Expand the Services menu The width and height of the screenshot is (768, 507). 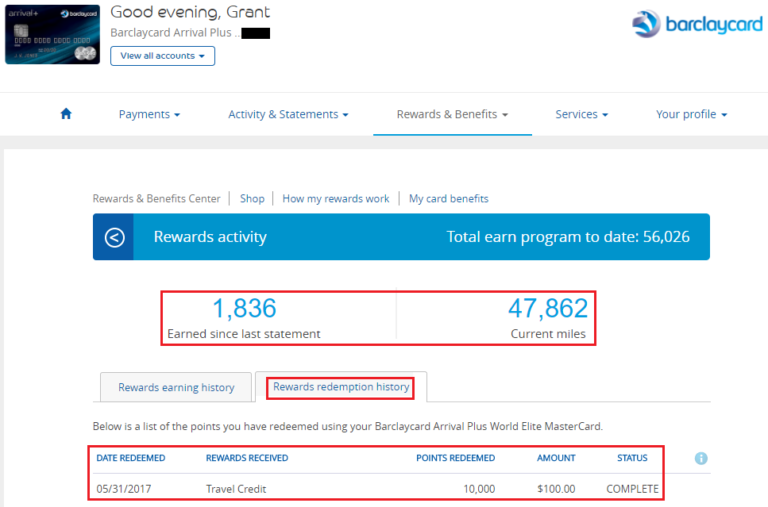581,114
